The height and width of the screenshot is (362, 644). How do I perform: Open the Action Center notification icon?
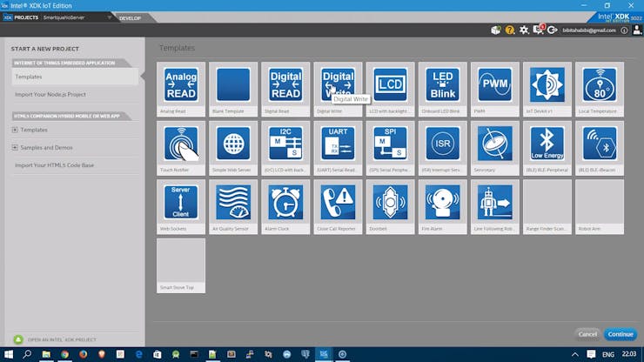591,354
